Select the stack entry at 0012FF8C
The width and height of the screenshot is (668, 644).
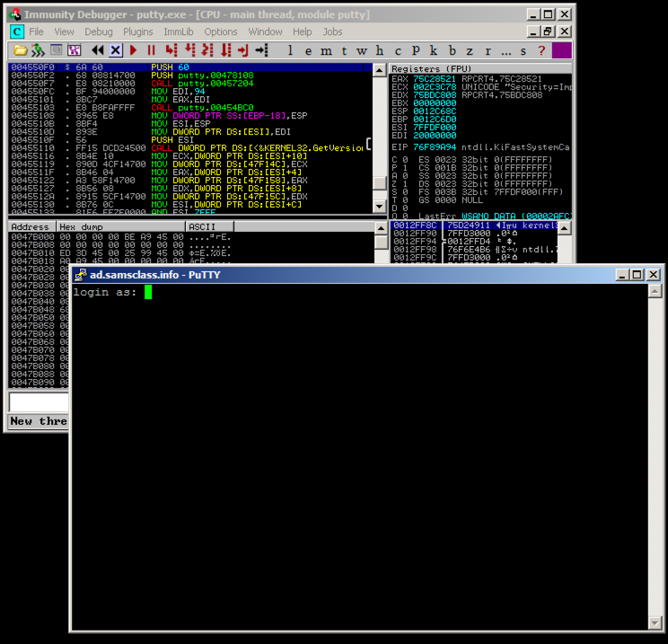(x=474, y=225)
